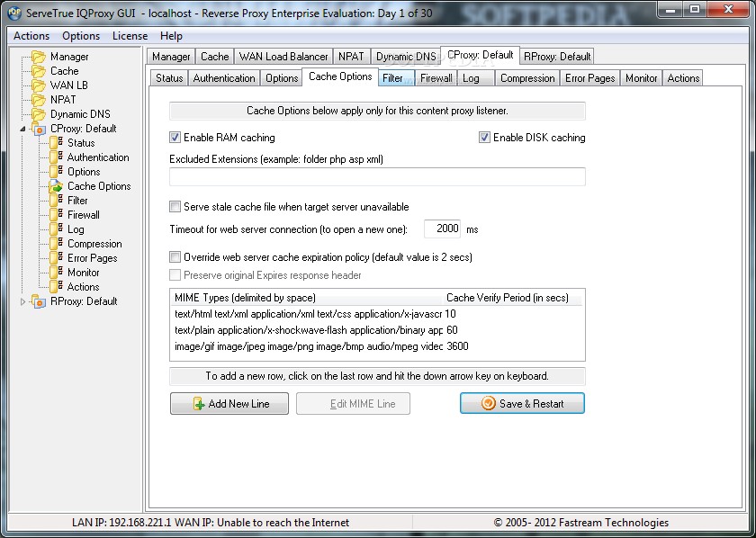Click the Compression page icon in the tree

[x=57, y=244]
